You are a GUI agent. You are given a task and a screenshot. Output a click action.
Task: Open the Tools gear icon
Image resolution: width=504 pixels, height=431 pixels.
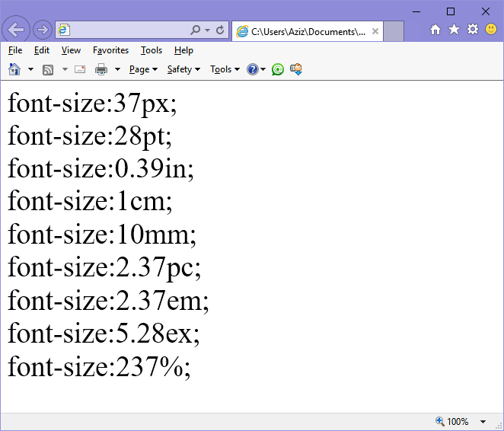(473, 29)
